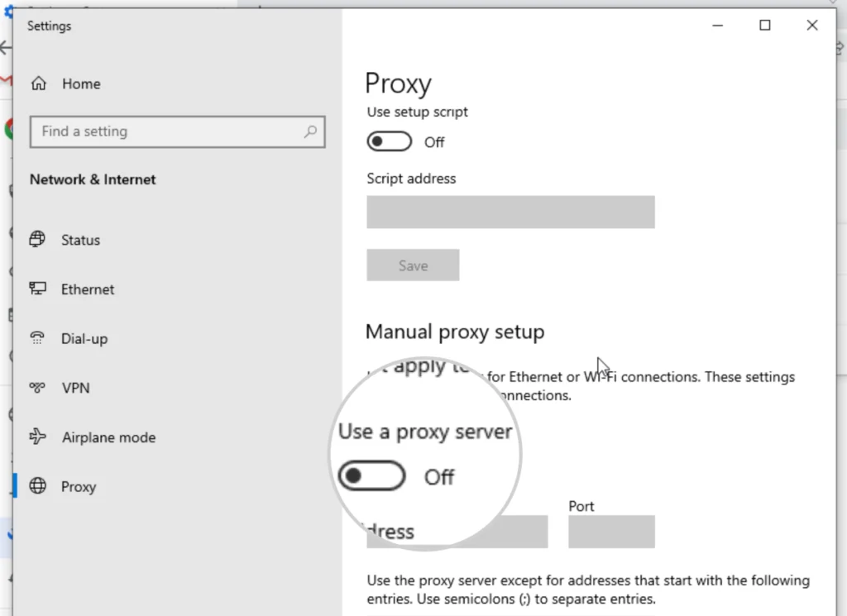Click the search magnifier icon
The image size is (847, 616).
pyautogui.click(x=310, y=131)
